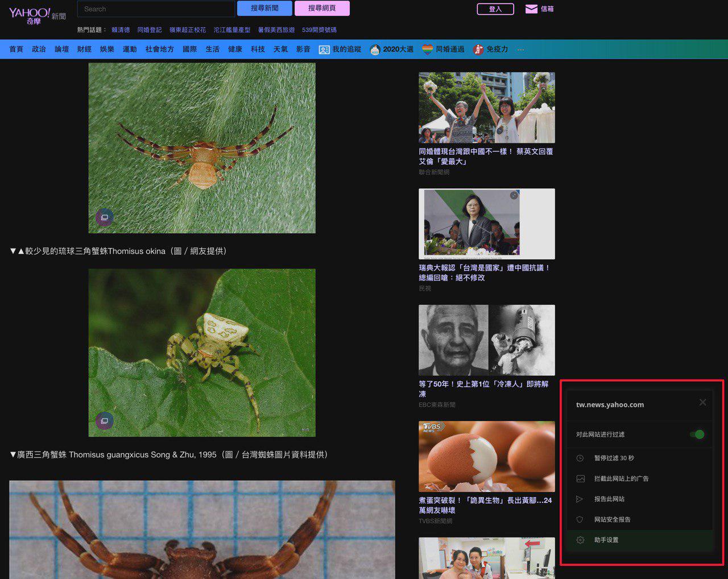Go to 首頁 in navigation bar
This screenshot has width=728, height=579.
coord(16,49)
